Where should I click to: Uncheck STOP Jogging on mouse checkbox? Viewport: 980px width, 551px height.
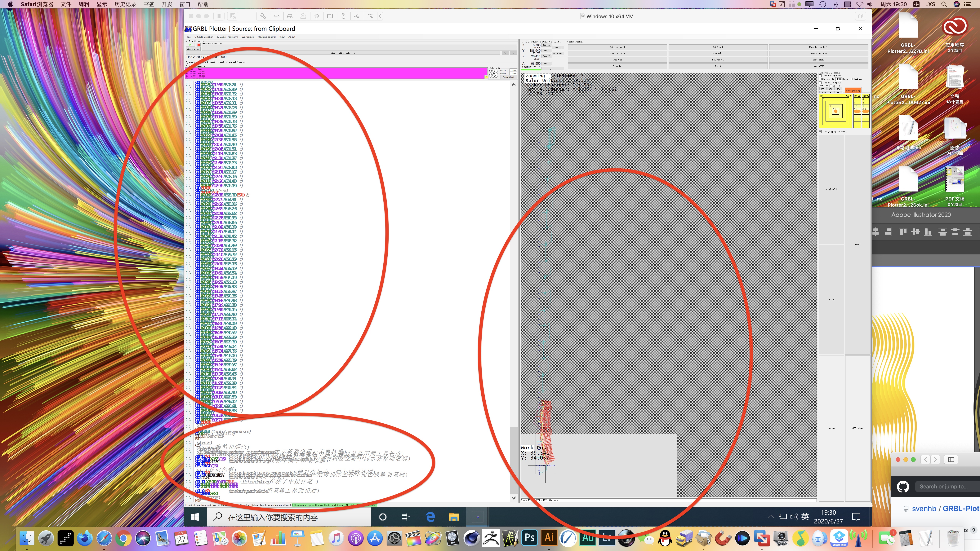(821, 132)
